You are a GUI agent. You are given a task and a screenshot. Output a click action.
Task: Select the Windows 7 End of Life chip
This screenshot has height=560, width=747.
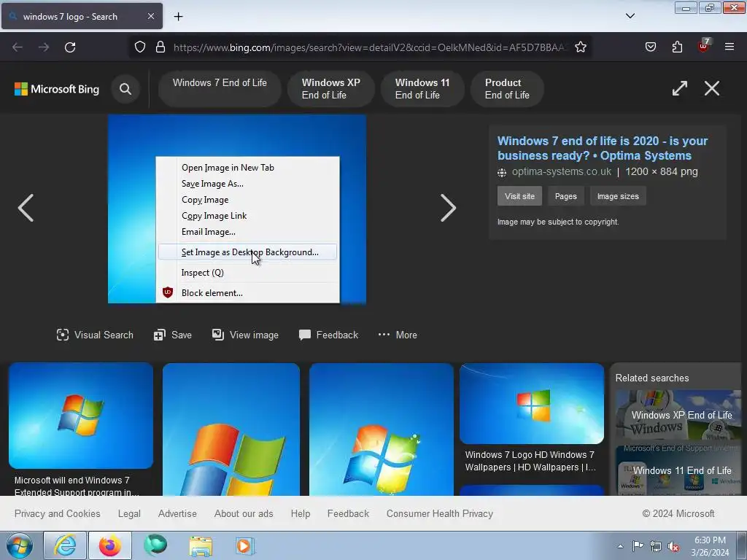tap(220, 88)
